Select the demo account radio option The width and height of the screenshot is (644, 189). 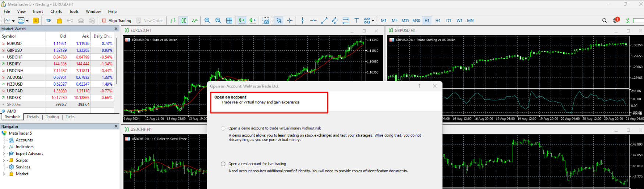pos(223,128)
